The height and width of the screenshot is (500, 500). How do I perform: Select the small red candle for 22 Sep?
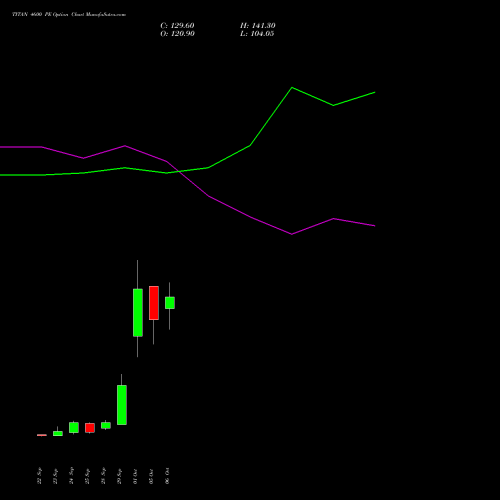[42, 435]
